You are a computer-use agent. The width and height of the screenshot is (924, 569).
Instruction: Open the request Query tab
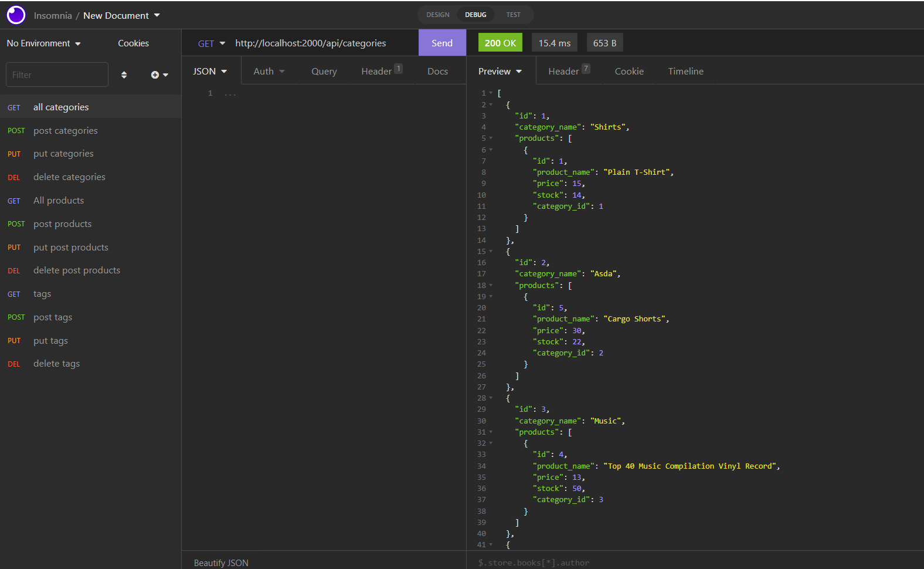pyautogui.click(x=324, y=71)
